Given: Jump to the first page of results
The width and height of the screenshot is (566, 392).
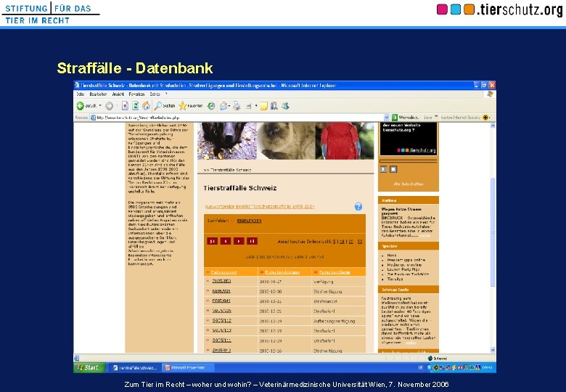Looking at the screenshot, I should pos(212,241).
